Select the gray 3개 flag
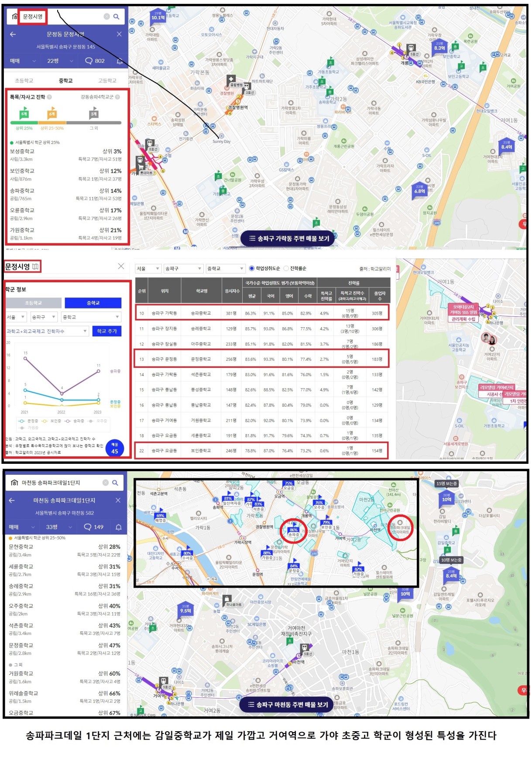 tap(93, 113)
